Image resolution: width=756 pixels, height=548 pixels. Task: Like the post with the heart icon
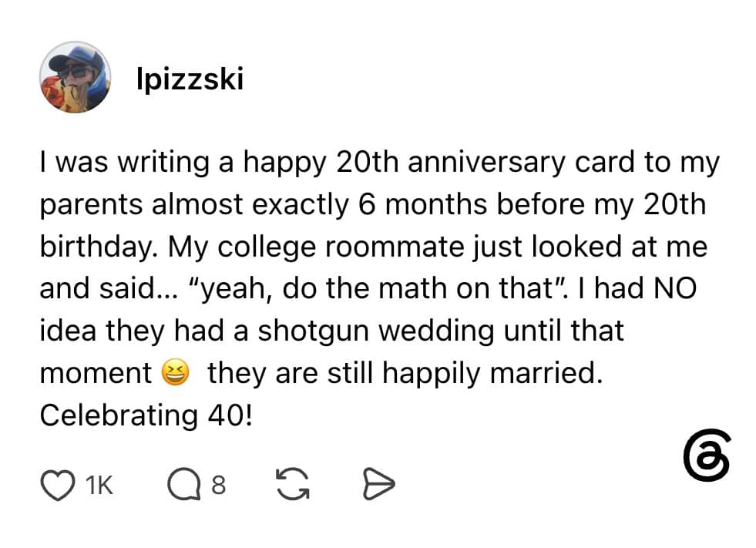click(58, 485)
